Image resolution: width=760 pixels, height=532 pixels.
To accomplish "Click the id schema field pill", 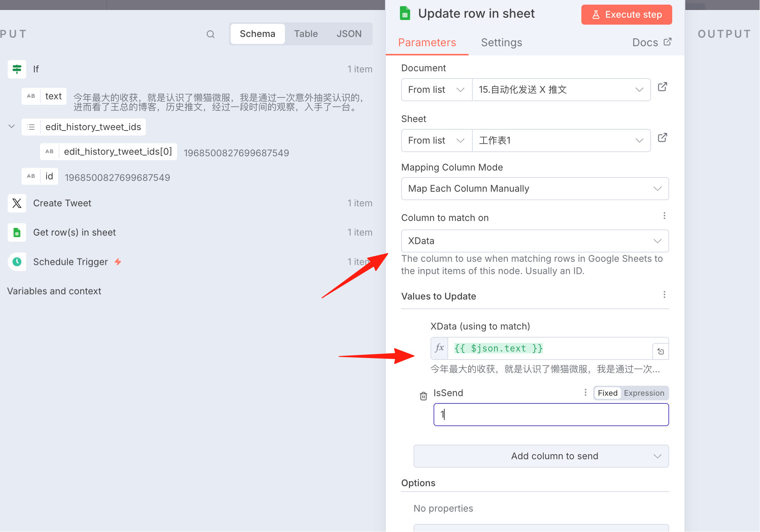I will click(x=40, y=176).
